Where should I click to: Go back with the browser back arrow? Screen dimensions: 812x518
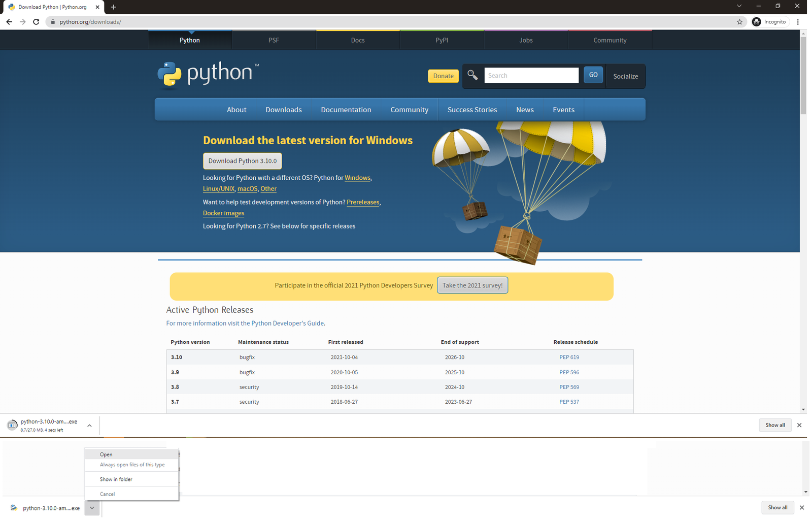pyautogui.click(x=9, y=22)
